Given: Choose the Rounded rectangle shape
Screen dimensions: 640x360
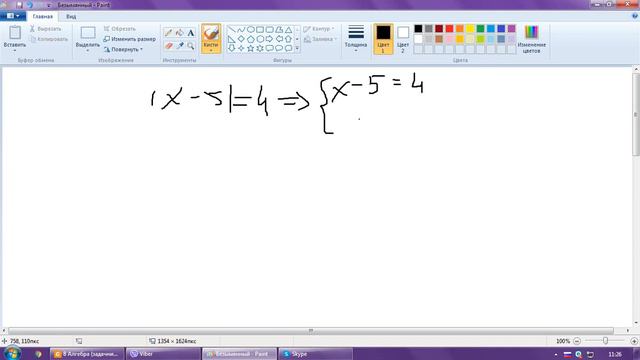Looking at the screenshot, I should [x=269, y=29].
